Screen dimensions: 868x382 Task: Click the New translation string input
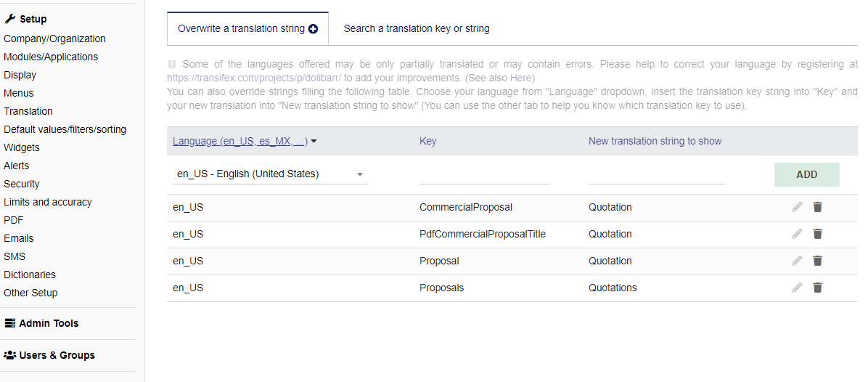click(657, 174)
